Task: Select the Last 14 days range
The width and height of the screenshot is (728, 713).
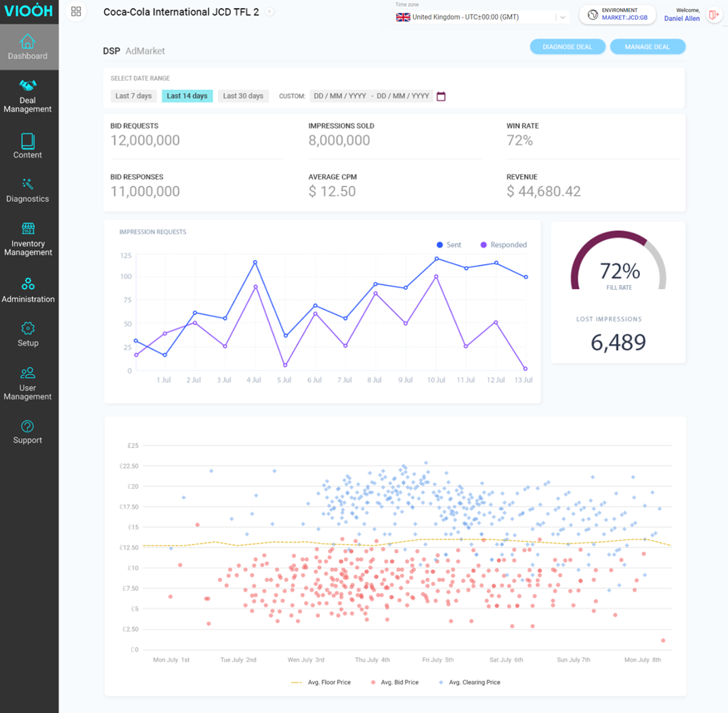Action: 187,96
